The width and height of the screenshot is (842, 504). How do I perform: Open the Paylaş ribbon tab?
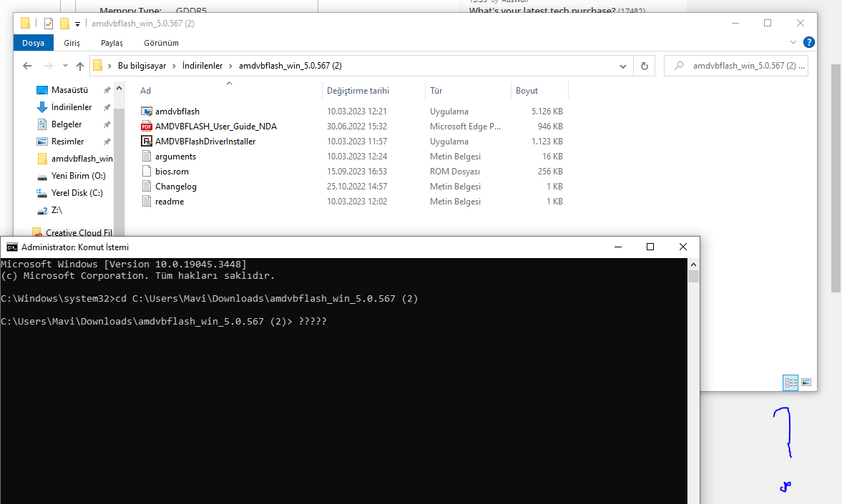click(x=112, y=43)
